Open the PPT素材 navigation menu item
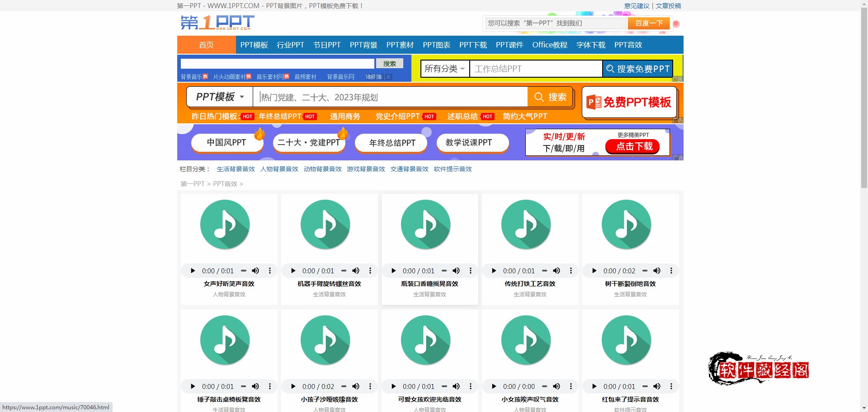Screen dimensions: 868x412 (x=400, y=45)
